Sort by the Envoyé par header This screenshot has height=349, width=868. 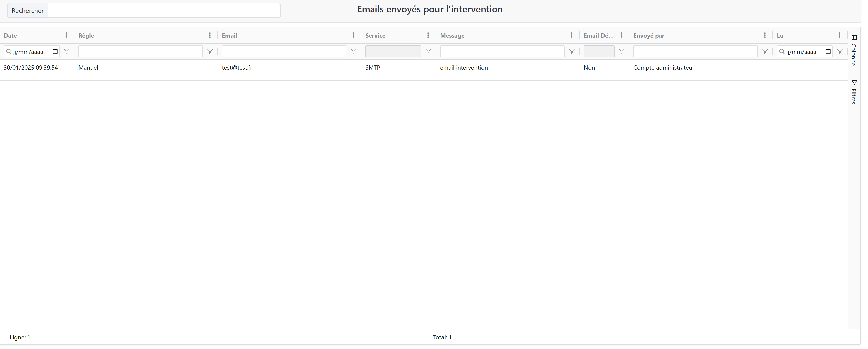(649, 36)
